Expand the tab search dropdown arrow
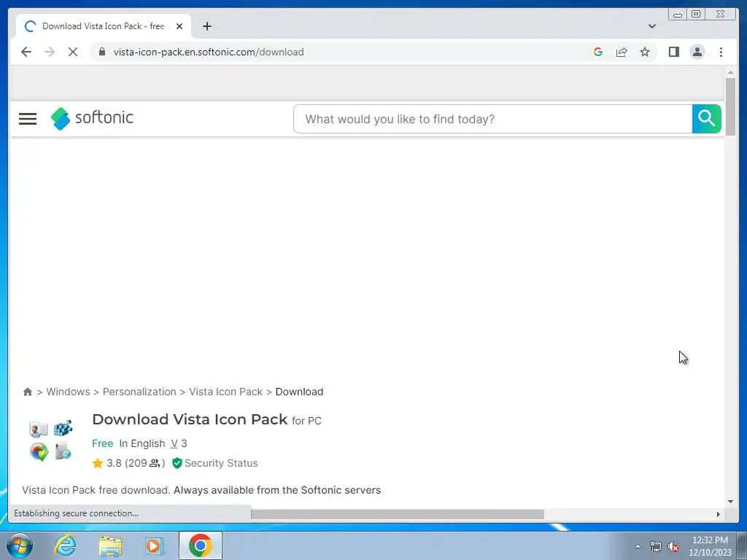 (652, 26)
